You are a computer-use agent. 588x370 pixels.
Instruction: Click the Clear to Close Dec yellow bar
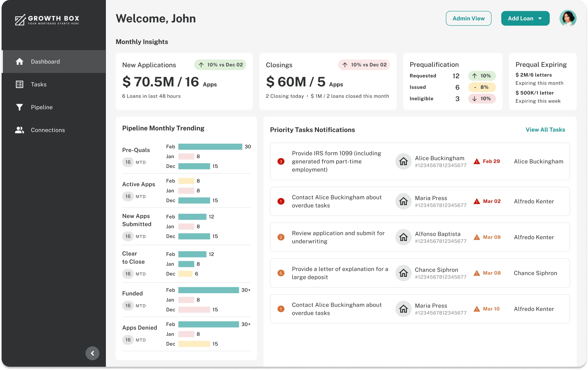click(185, 274)
